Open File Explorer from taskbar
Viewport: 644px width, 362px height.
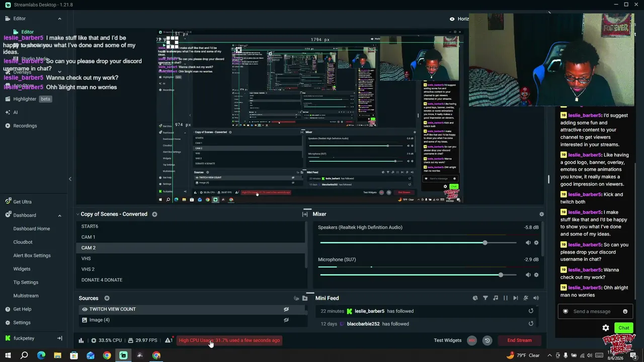(57, 355)
